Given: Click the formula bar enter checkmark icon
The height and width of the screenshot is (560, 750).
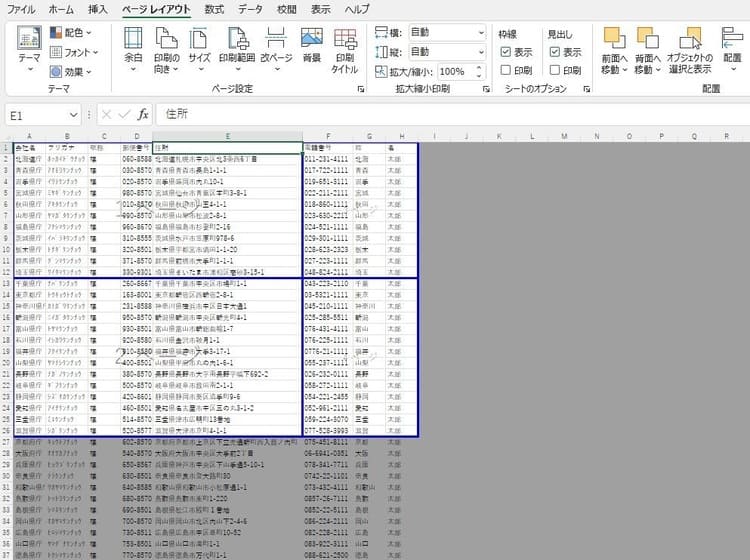Looking at the screenshot, I should pos(124,115).
